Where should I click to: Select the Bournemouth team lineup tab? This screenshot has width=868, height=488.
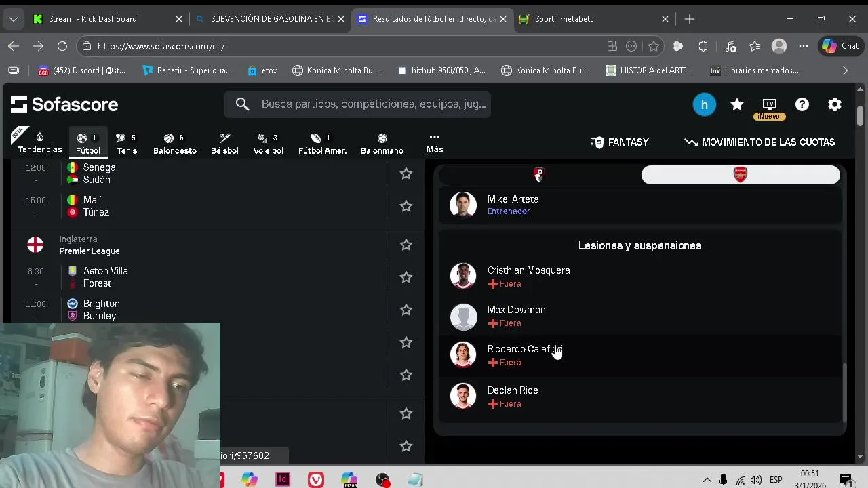click(x=538, y=175)
